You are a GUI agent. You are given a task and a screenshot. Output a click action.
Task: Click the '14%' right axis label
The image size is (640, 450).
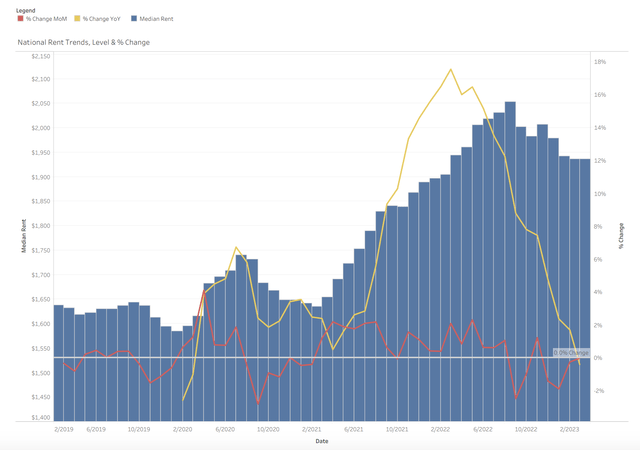[600, 128]
